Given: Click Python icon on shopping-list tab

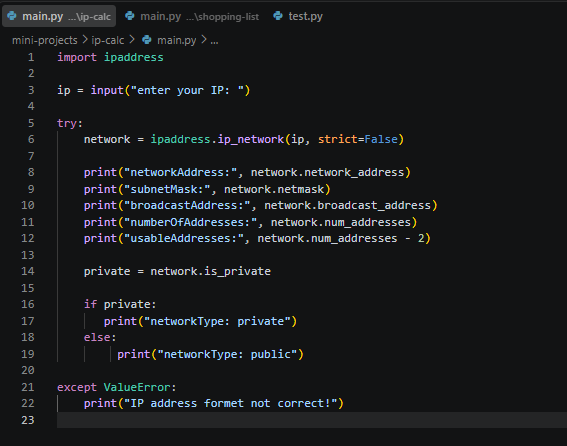Looking at the screenshot, I should coord(130,16).
